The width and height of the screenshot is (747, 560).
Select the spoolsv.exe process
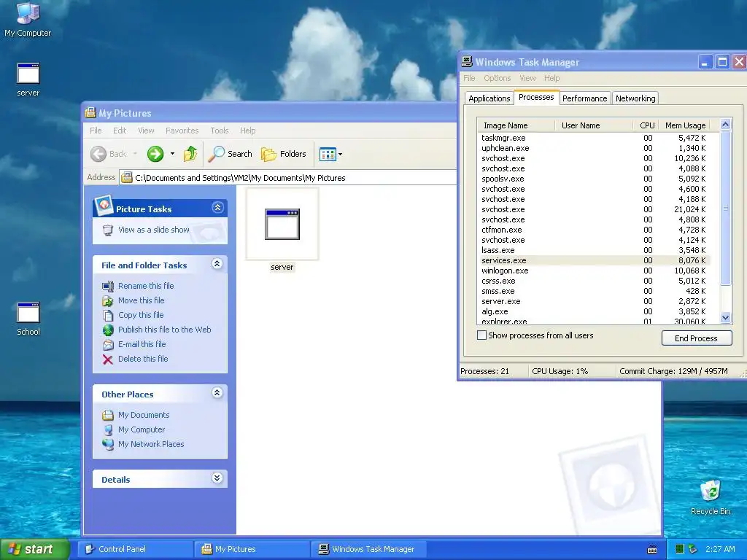(x=594, y=179)
